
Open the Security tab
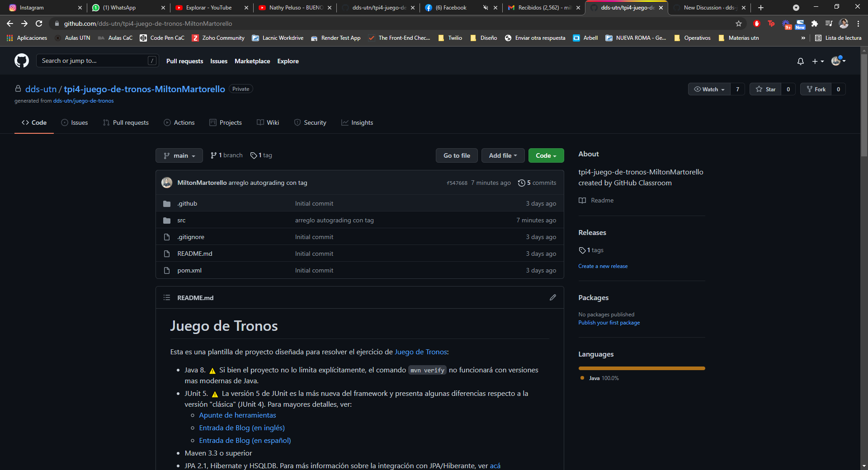(x=310, y=122)
